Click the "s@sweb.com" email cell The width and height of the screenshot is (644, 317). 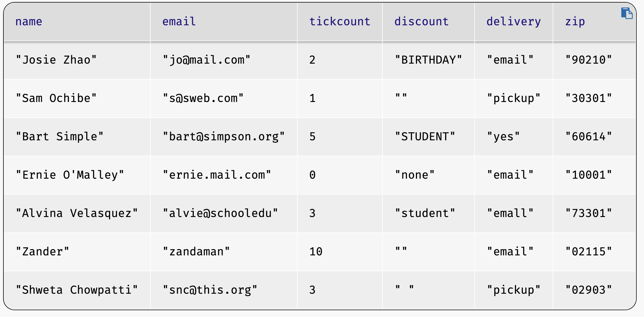coord(224,98)
